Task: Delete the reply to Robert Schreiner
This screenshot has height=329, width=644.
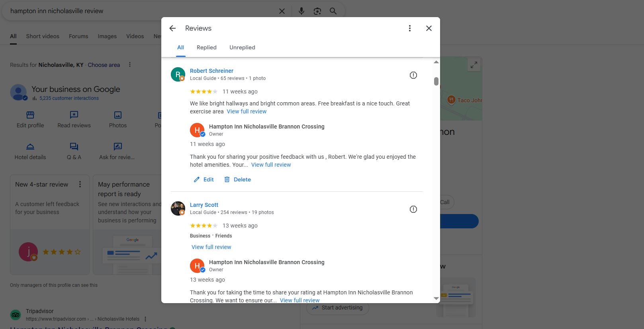Action: 237,179
